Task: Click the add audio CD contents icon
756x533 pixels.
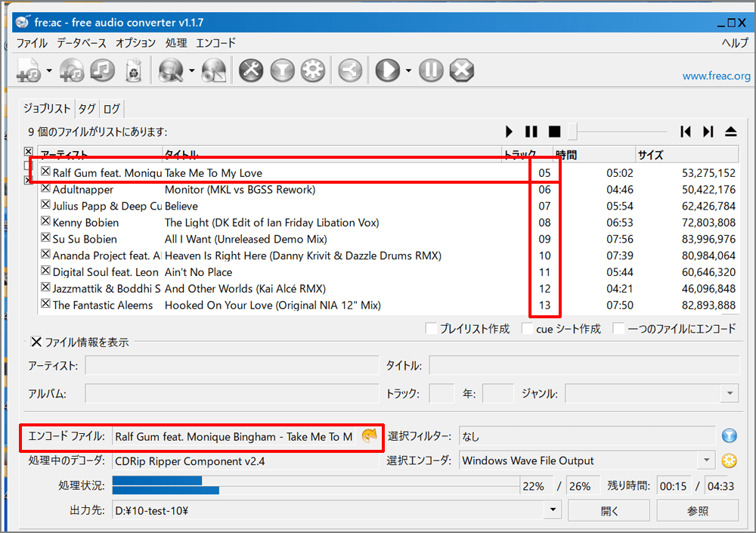Action: coord(72,70)
